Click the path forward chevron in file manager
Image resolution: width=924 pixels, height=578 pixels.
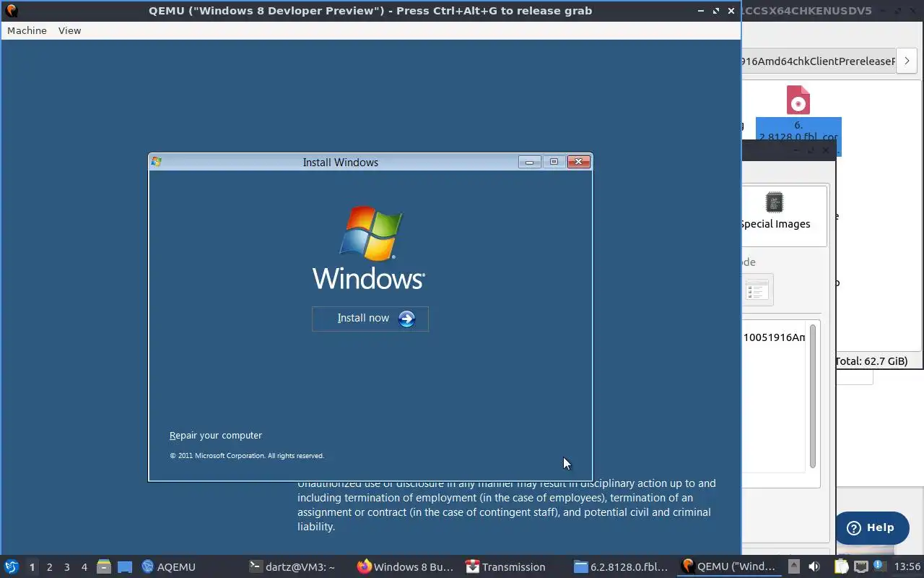coord(907,61)
